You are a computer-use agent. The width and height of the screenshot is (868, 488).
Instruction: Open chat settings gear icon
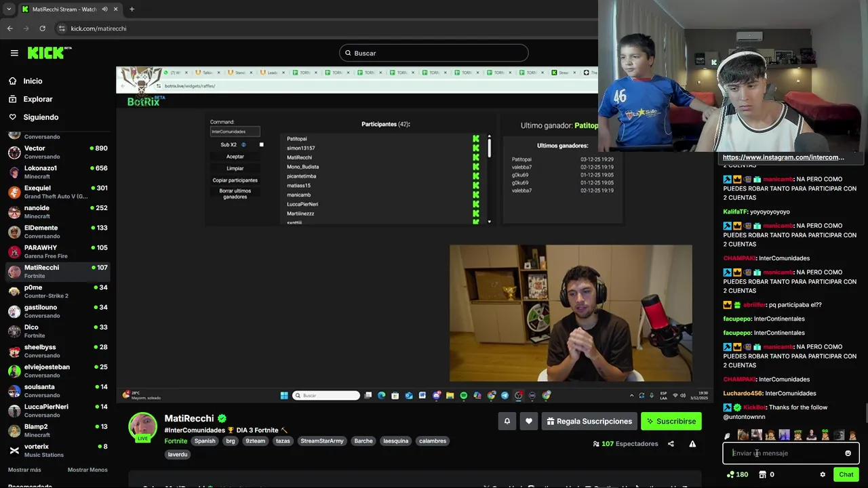click(x=823, y=474)
